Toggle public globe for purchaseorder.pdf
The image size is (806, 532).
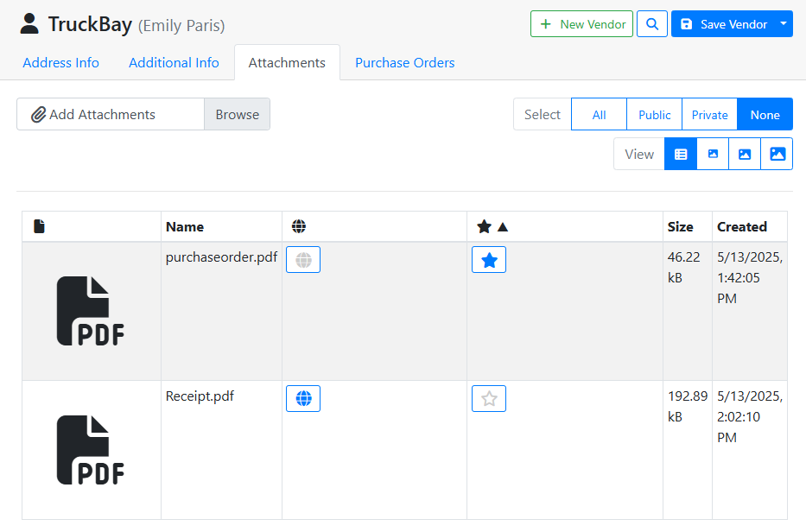coord(303,260)
